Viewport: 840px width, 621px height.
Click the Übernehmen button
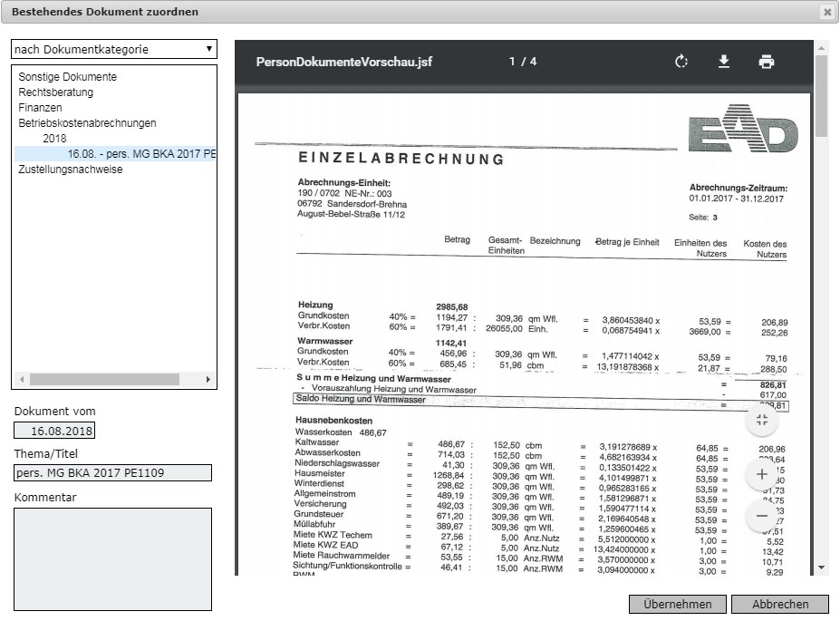click(678, 605)
